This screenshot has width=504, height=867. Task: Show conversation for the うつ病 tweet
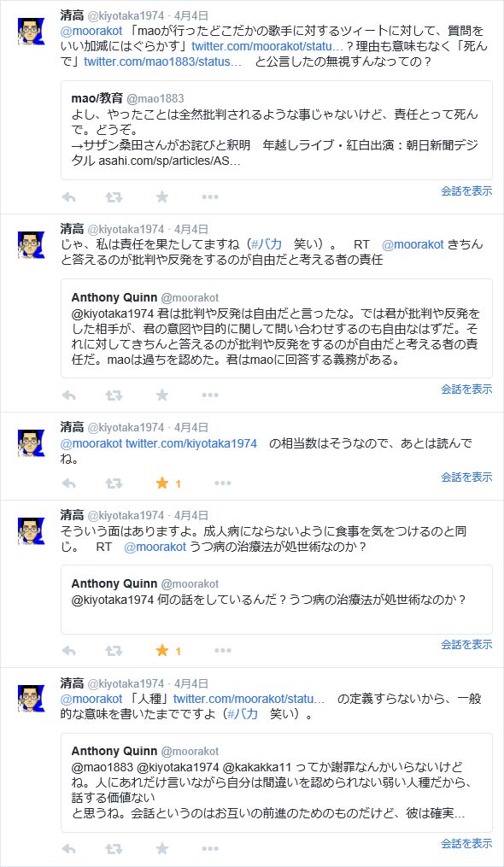pyautogui.click(x=466, y=644)
